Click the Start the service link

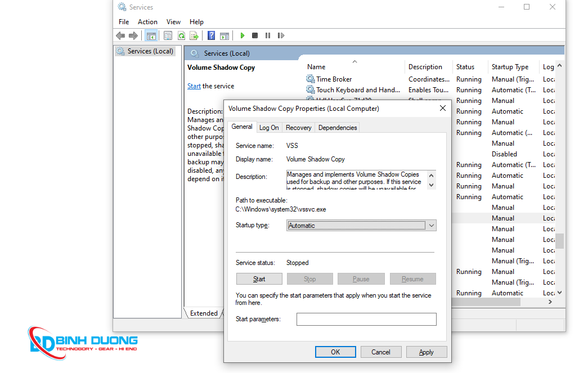[x=194, y=86]
